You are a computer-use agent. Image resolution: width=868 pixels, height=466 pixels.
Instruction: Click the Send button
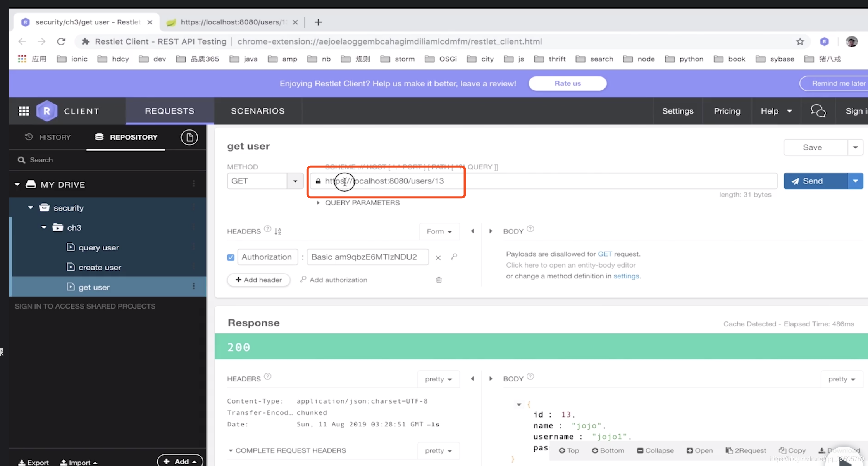[x=816, y=181]
